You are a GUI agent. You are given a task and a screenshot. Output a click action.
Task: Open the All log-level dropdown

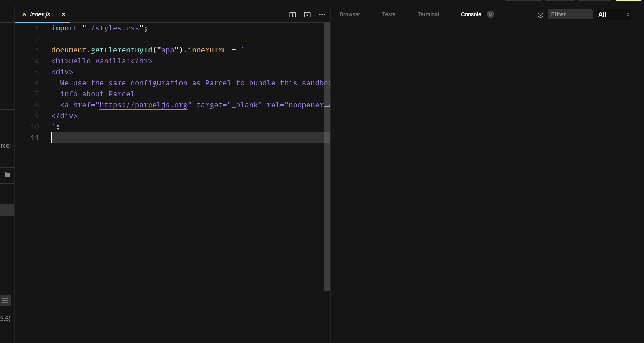click(613, 15)
